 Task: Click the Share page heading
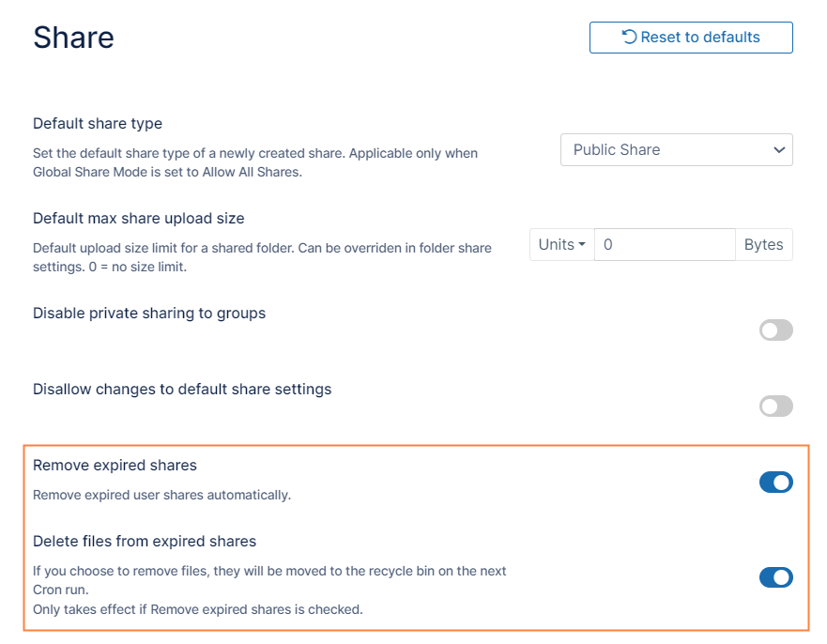tap(73, 38)
